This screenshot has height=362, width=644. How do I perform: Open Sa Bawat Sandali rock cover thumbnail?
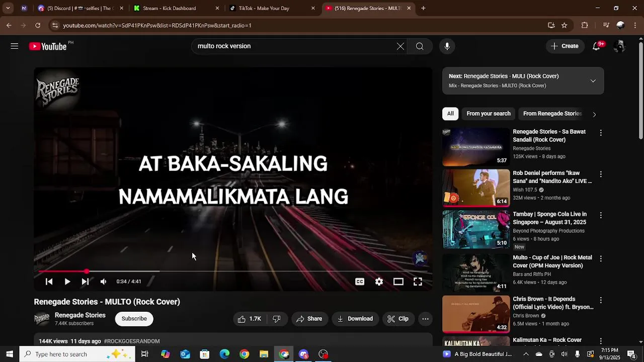[x=476, y=147]
